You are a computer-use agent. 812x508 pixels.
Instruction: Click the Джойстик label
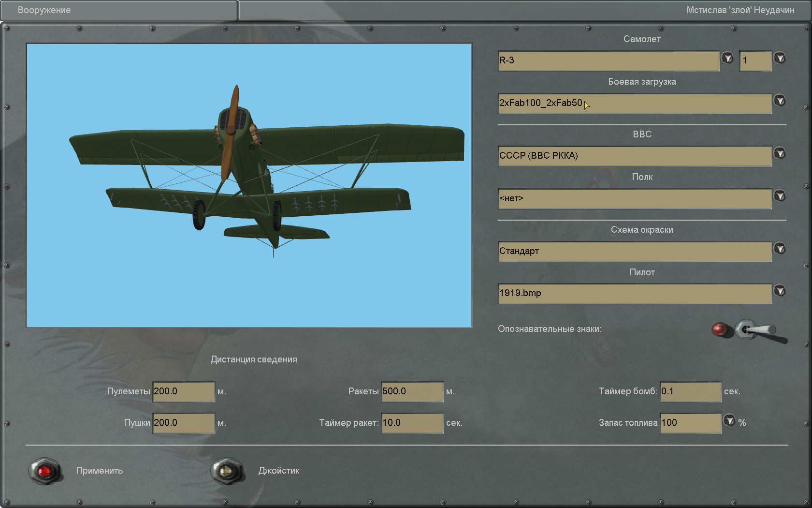tap(279, 471)
